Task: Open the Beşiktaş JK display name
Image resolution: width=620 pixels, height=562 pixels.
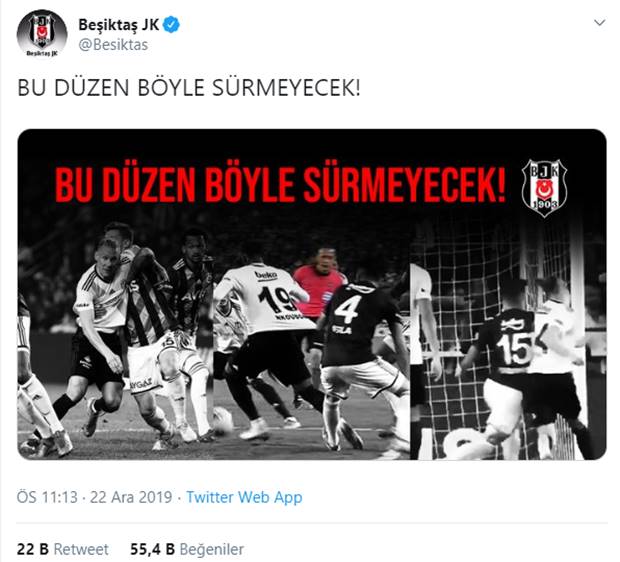Action: pos(119,25)
